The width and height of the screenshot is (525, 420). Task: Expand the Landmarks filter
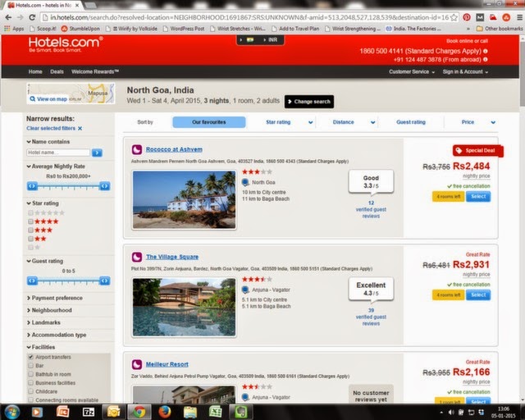[x=43, y=322]
